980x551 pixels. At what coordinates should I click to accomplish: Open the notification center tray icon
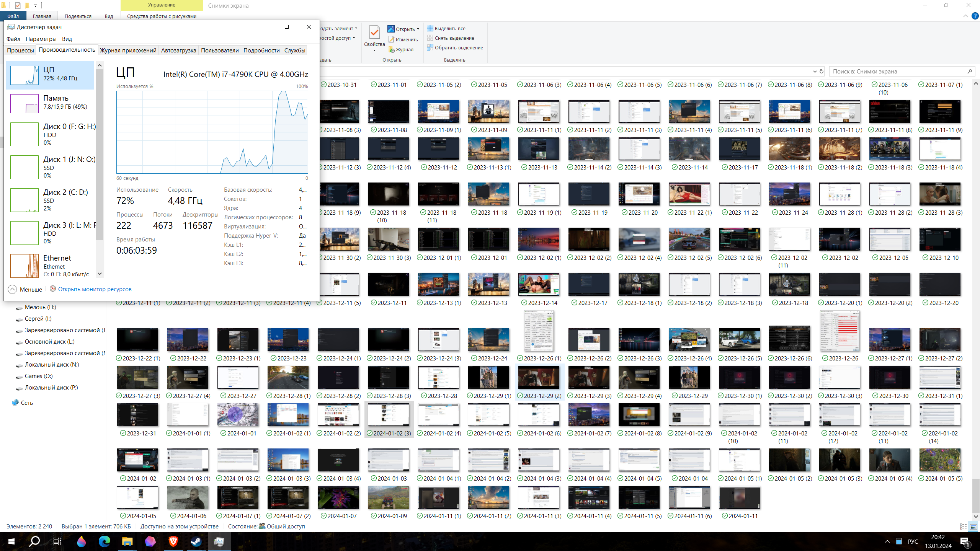[965, 541]
